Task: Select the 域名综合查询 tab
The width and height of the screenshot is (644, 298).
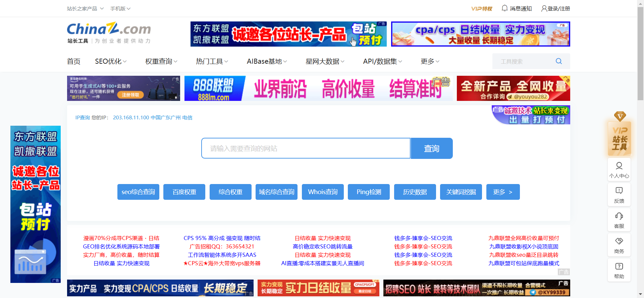Action: [x=276, y=192]
